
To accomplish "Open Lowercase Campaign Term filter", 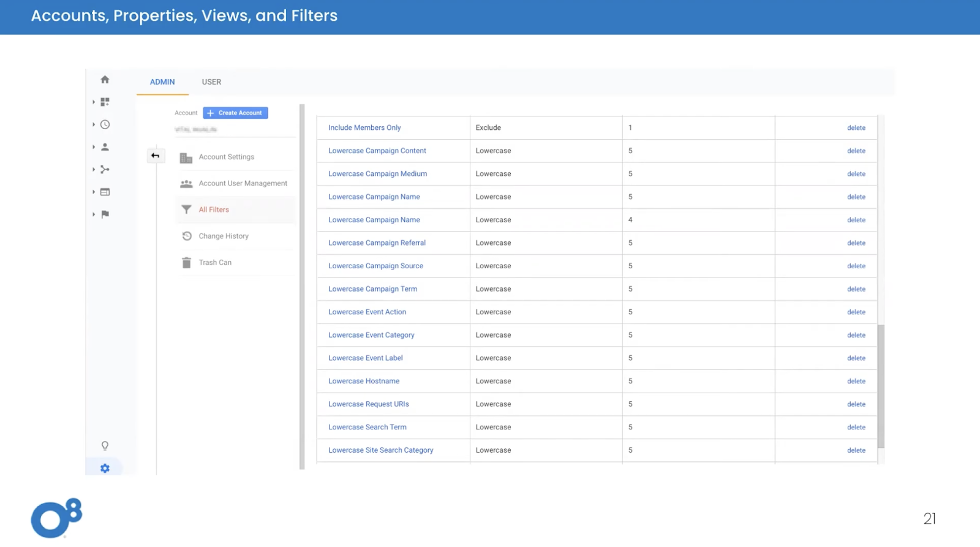I will 372,289.
